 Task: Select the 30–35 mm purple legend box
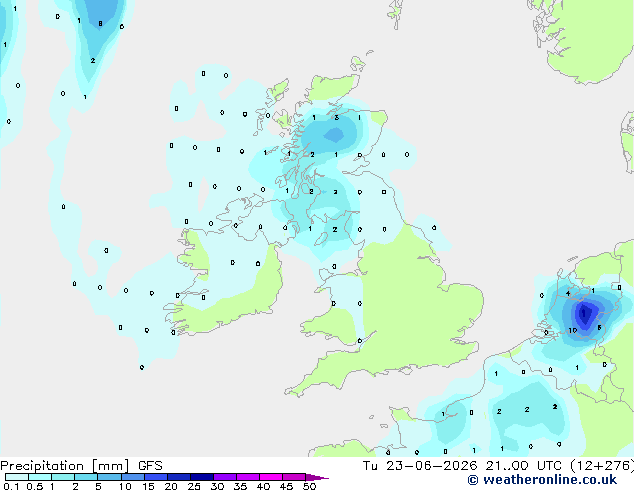tap(225, 477)
